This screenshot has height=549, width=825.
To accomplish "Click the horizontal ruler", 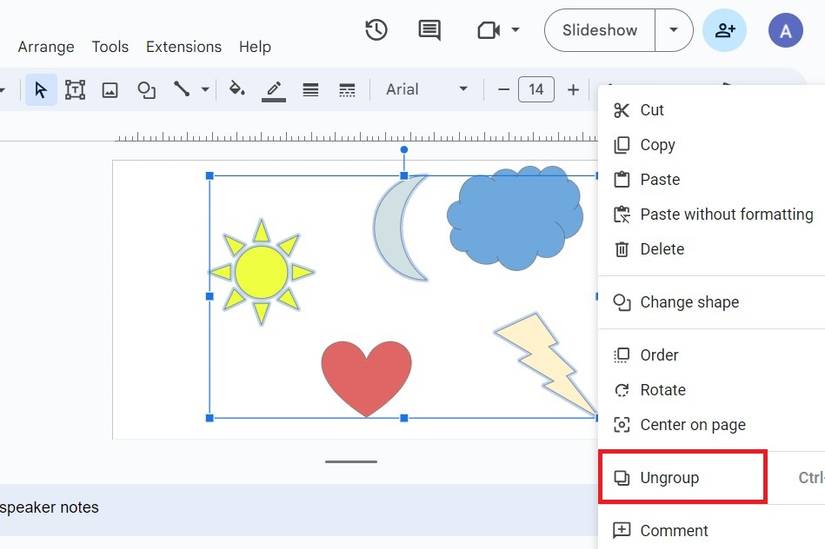I will [x=356, y=137].
